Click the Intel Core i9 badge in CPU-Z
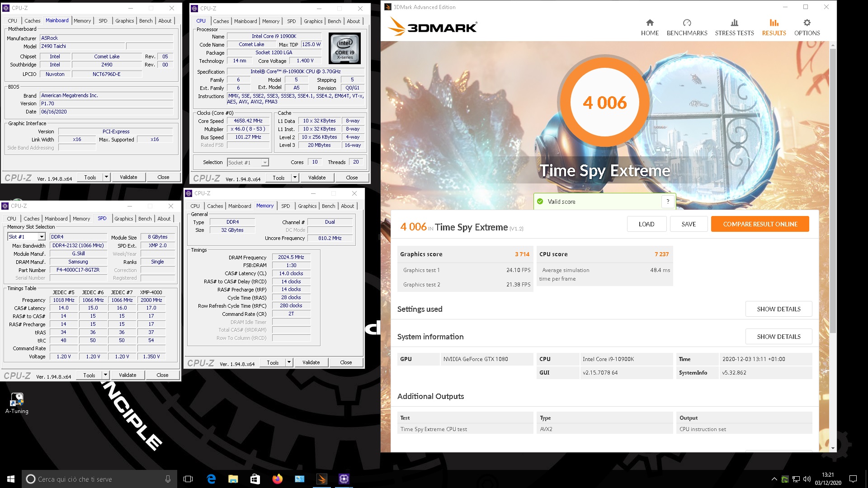This screenshot has height=488, width=868. coord(344,48)
